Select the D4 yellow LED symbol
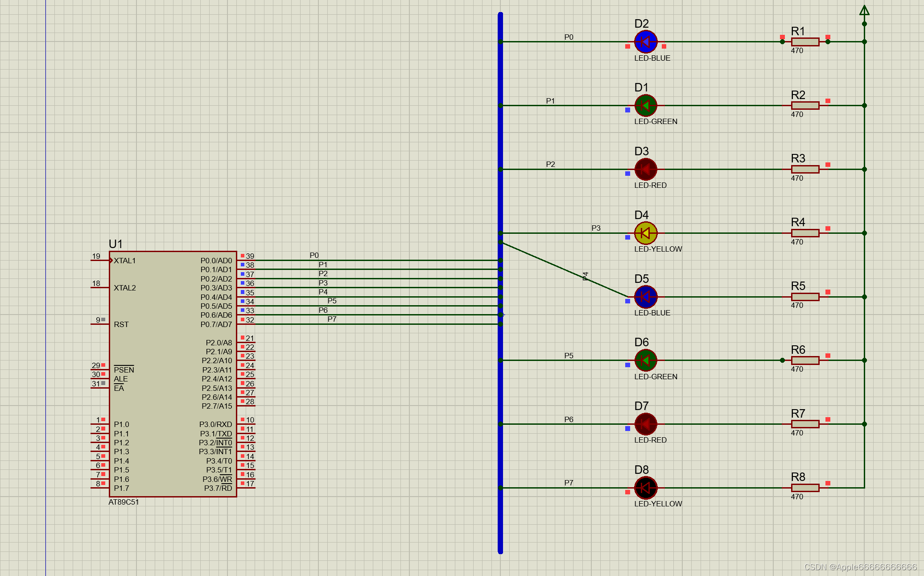Image resolution: width=924 pixels, height=576 pixels. (645, 233)
